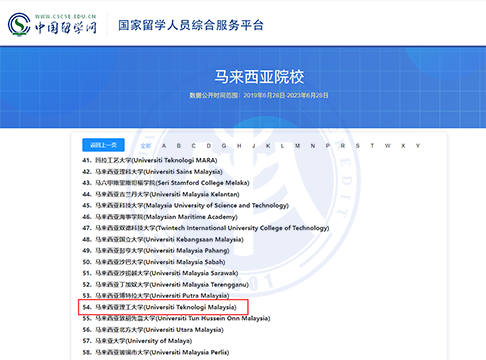Go back with the blue return-to-previous-page button
This screenshot has width=486, height=360.
(103, 145)
